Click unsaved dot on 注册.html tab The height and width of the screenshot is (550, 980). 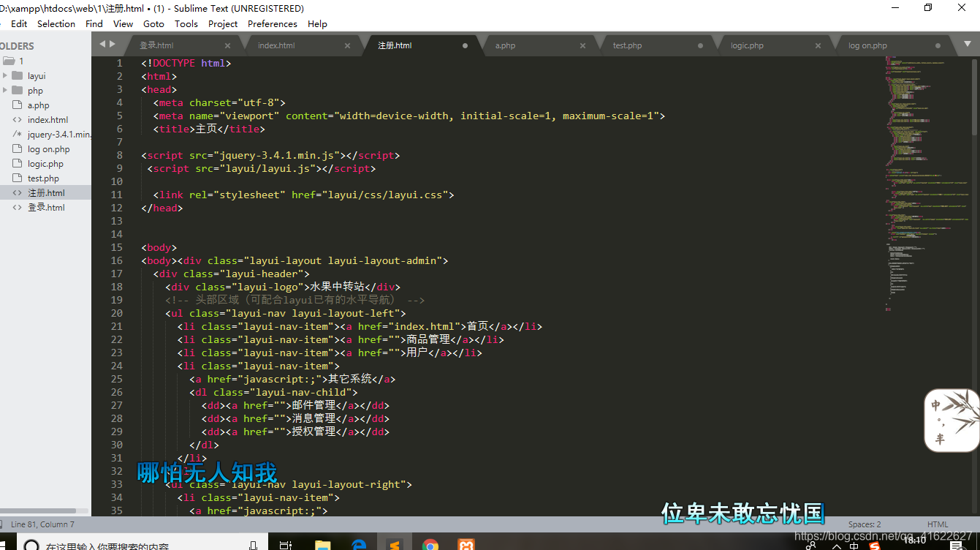[x=465, y=45]
